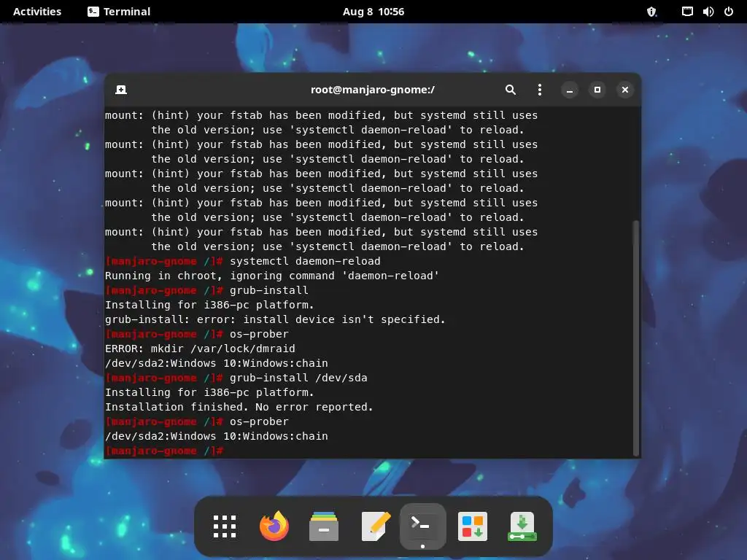Open the Terminal app menu in top bar

pyautogui.click(x=119, y=12)
